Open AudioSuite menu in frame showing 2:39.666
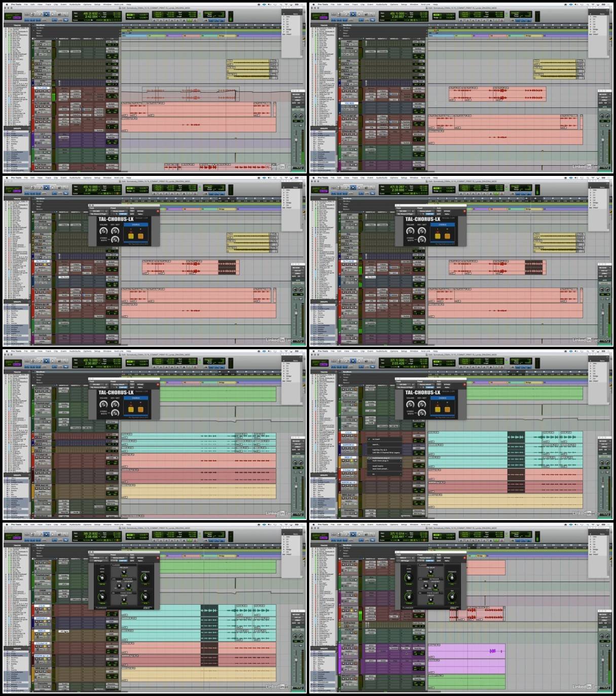 [382, 177]
